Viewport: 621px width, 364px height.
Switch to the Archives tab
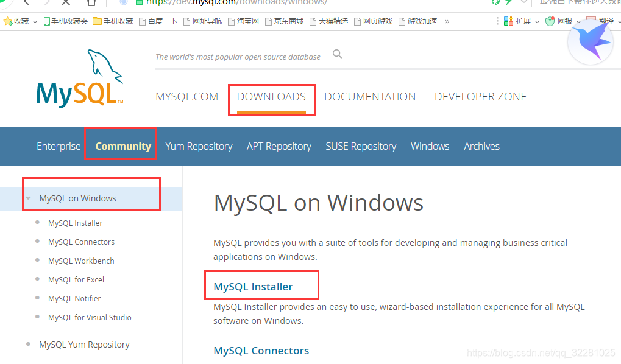[481, 146]
